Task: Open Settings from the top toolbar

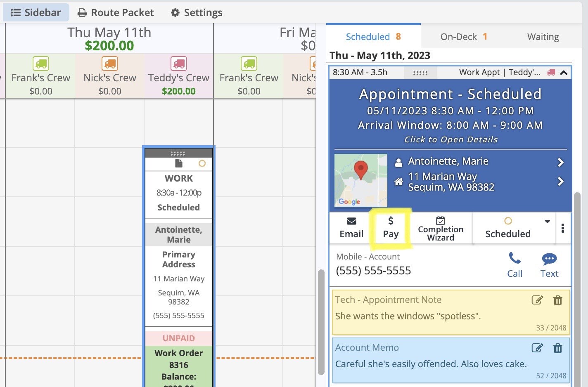Action: 197,13
